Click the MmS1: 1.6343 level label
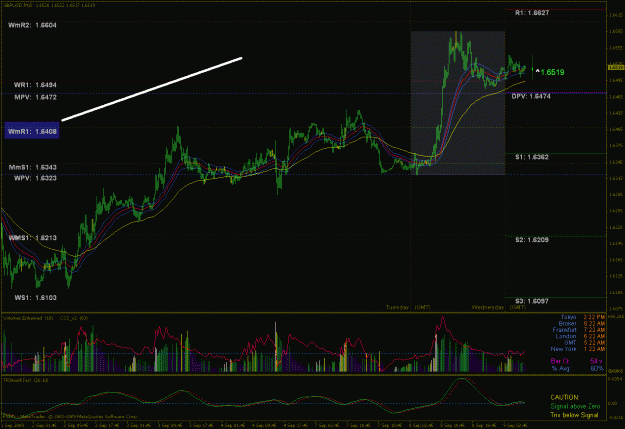 [32, 167]
